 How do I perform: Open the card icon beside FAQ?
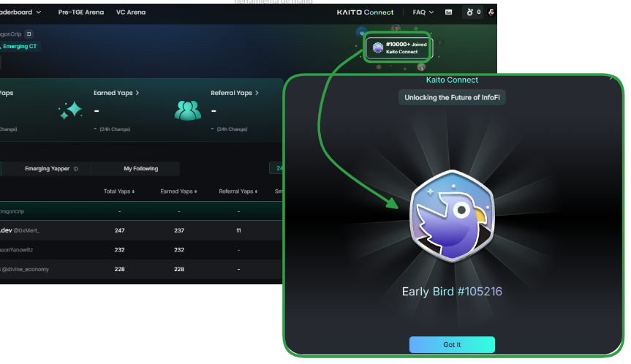(x=448, y=12)
